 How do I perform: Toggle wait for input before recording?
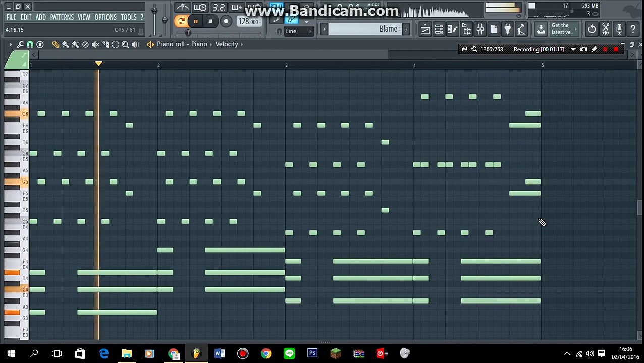200,7
